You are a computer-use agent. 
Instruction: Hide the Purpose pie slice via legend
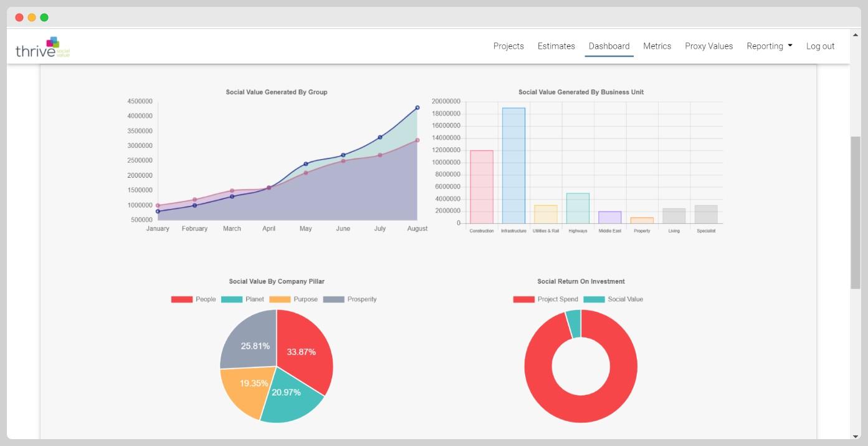coord(293,299)
